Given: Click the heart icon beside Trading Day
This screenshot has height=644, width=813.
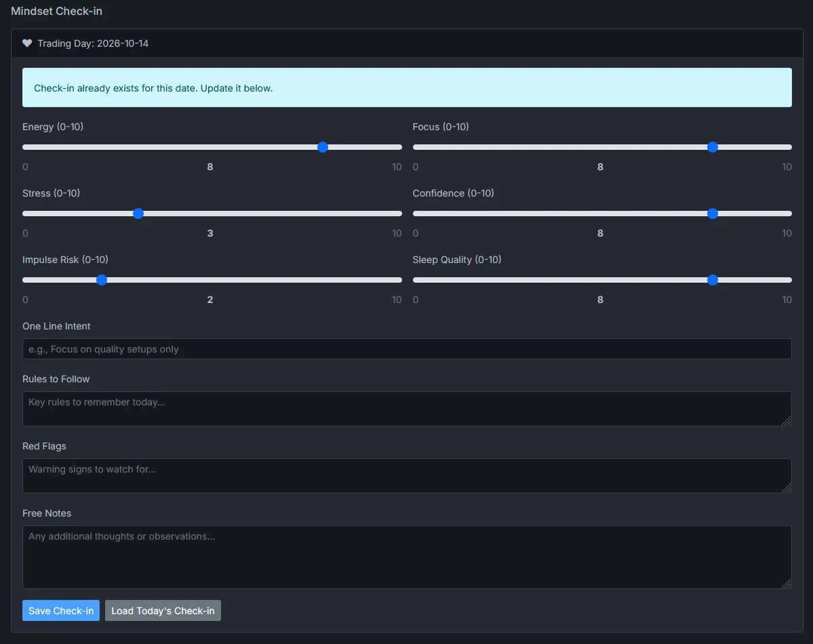Looking at the screenshot, I should pyautogui.click(x=27, y=43).
